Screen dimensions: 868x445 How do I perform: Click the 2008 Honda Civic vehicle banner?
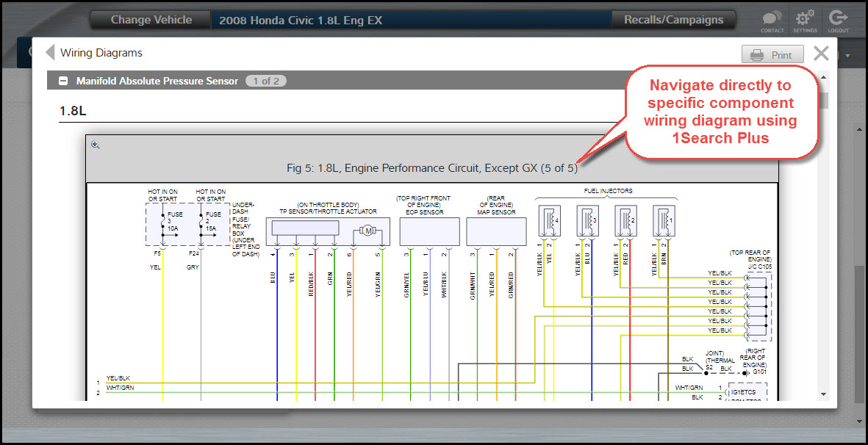click(301, 20)
